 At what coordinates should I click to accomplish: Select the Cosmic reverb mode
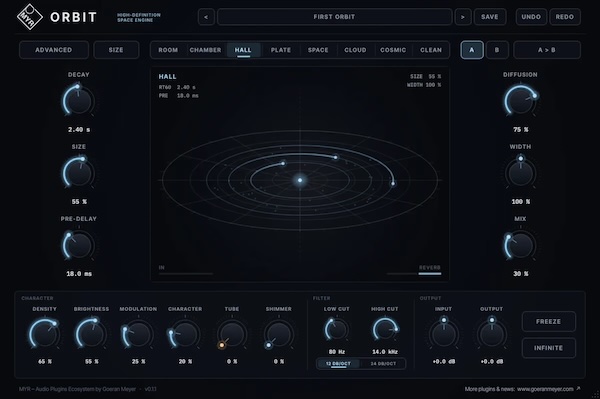point(393,50)
